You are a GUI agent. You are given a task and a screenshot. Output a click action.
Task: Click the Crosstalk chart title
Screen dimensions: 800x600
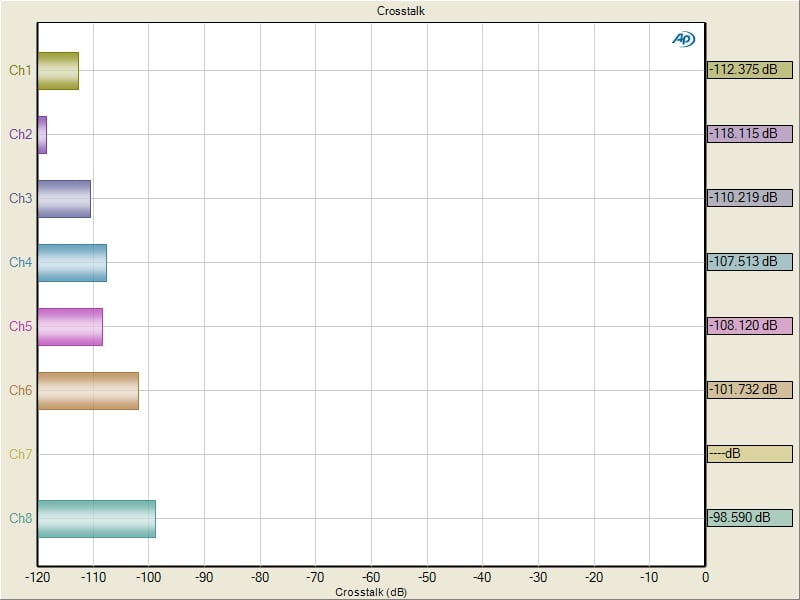[x=402, y=11]
